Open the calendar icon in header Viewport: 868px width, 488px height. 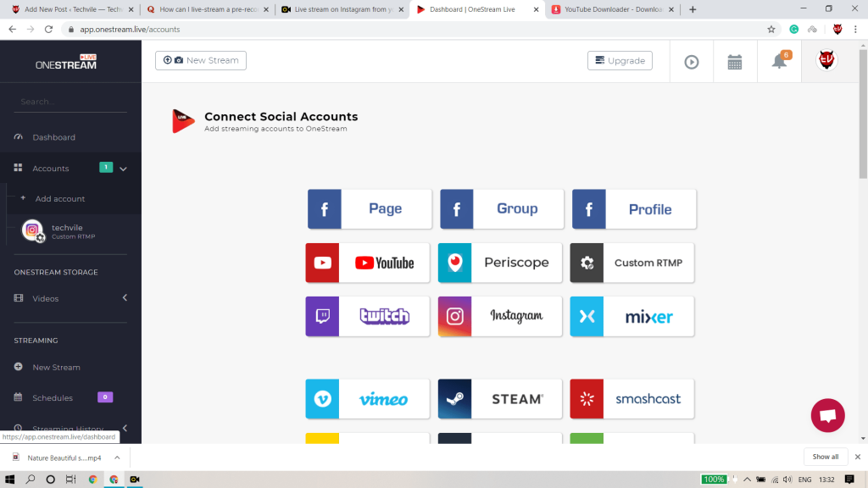pyautogui.click(x=735, y=62)
